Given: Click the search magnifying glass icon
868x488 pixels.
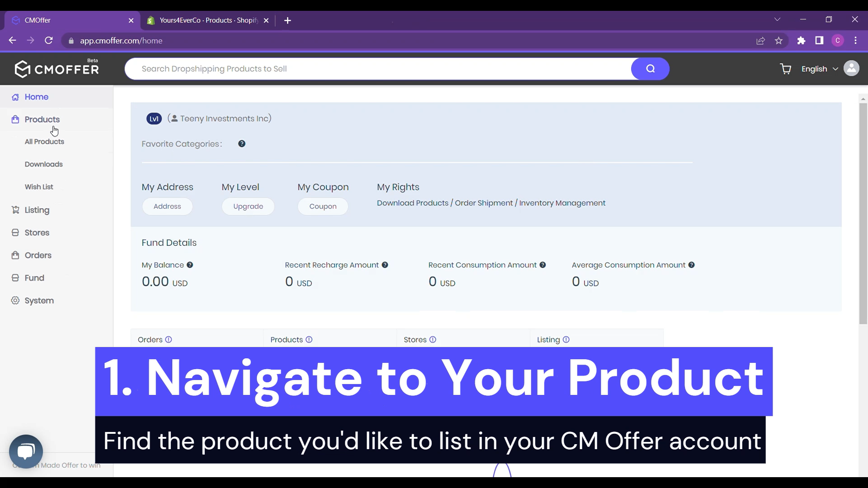Looking at the screenshot, I should (x=650, y=69).
